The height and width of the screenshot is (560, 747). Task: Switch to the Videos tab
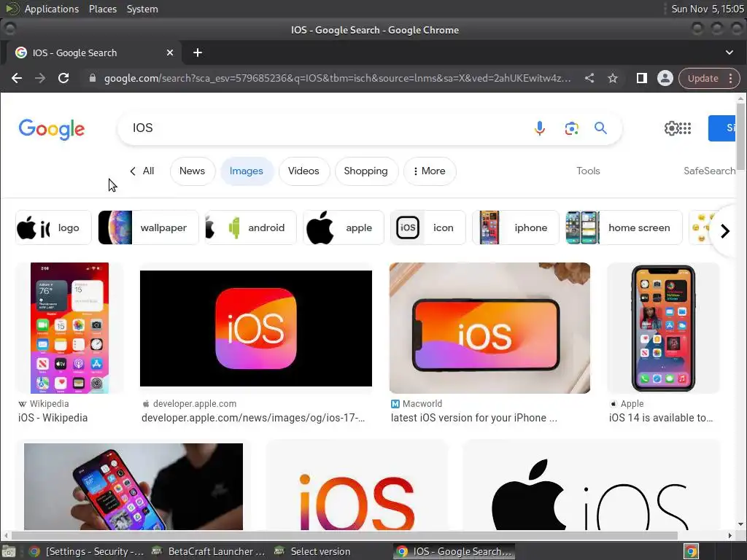(303, 171)
